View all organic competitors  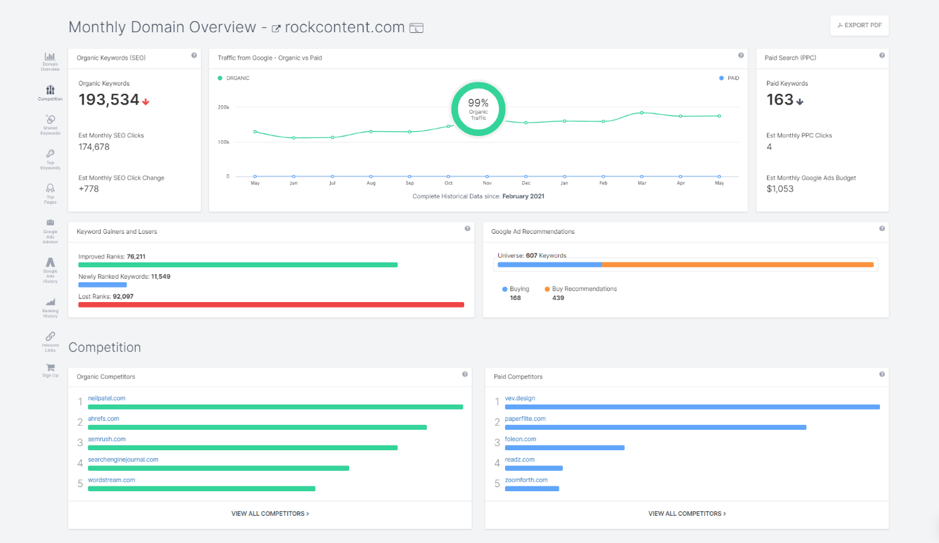coord(270,514)
